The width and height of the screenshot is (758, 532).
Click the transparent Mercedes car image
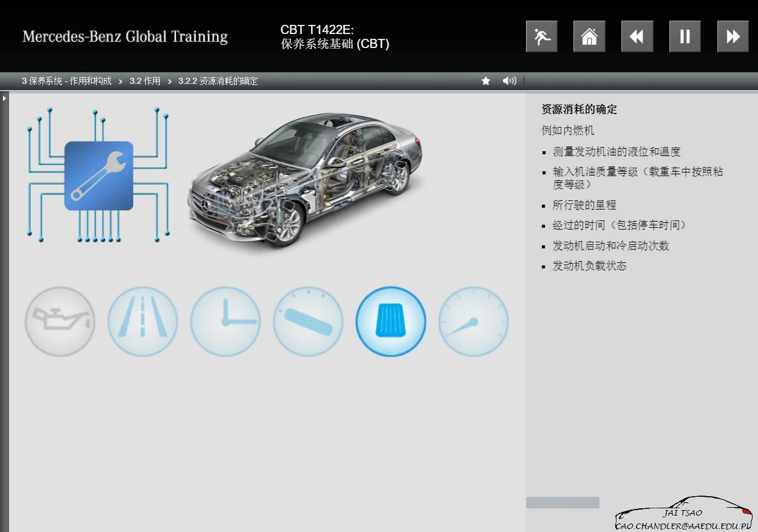tap(306, 179)
